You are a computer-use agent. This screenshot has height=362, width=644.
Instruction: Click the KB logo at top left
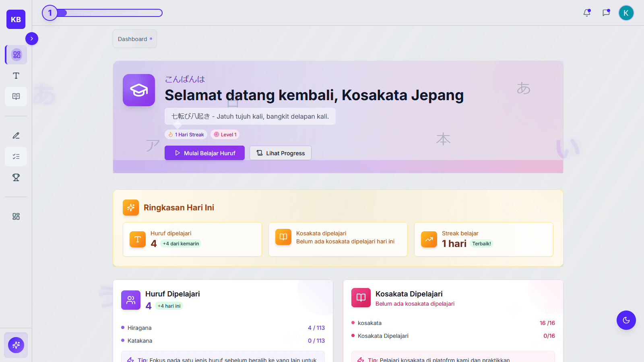[x=16, y=19]
